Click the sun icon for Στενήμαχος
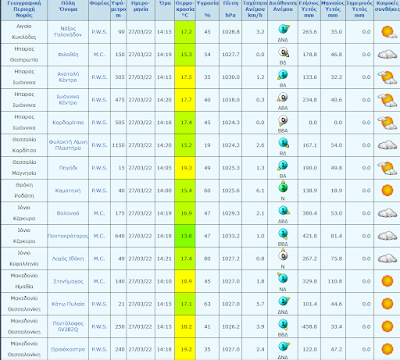Screen dimensions: 400x360 pos(387,281)
